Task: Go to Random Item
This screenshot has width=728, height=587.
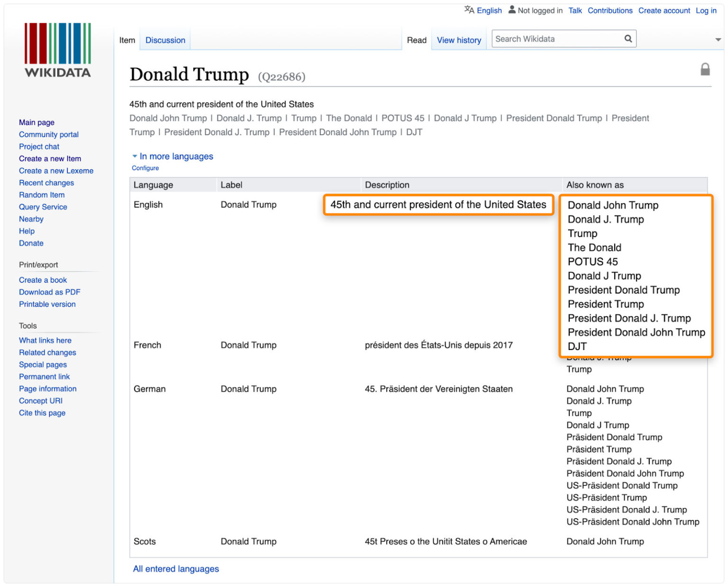Action: click(x=42, y=195)
